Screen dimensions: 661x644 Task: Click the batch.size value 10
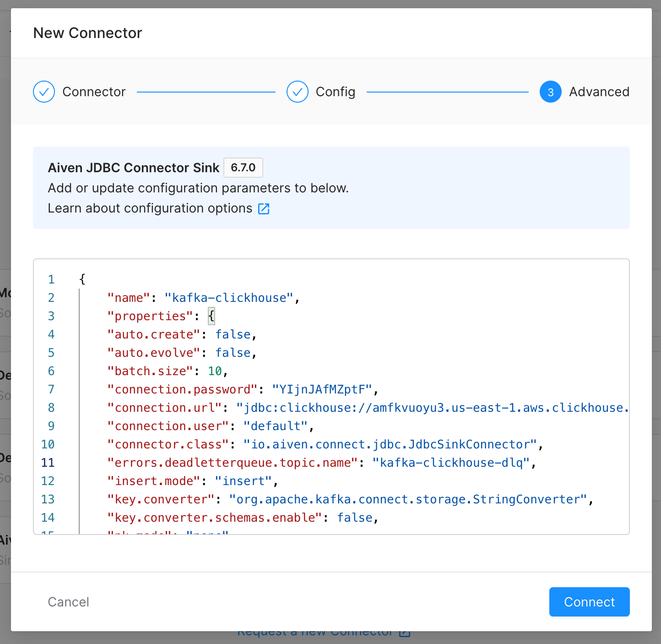(x=215, y=371)
